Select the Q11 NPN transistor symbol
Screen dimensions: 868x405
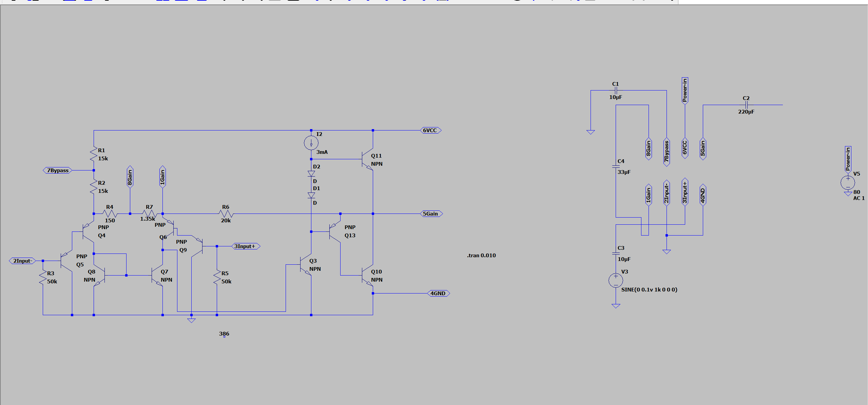(368, 159)
